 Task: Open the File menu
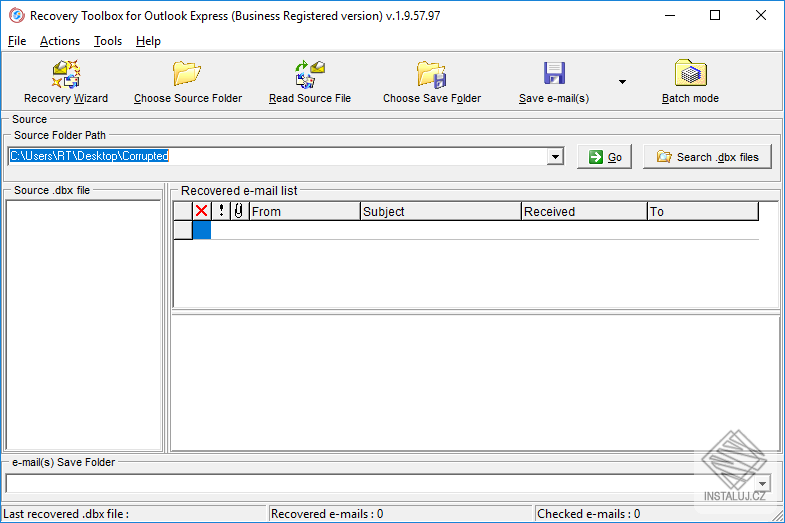click(x=17, y=41)
